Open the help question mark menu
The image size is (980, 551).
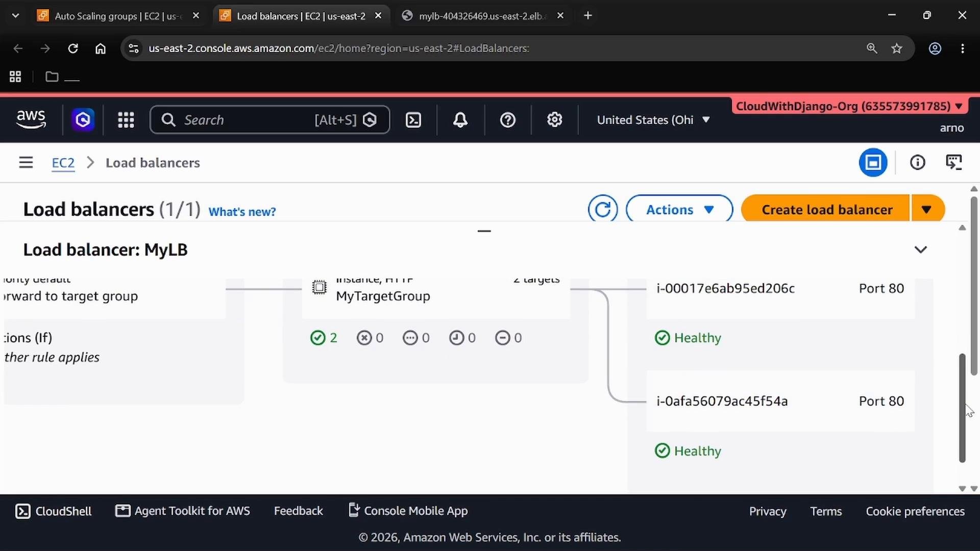507,120
